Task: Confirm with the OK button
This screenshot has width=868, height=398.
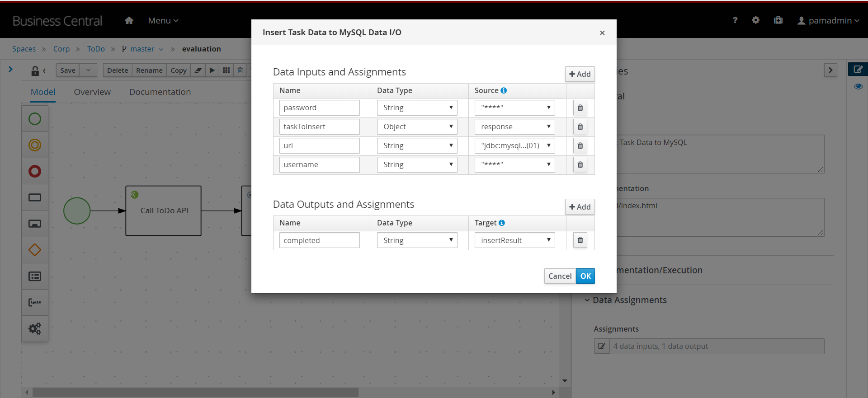Action: pos(585,276)
